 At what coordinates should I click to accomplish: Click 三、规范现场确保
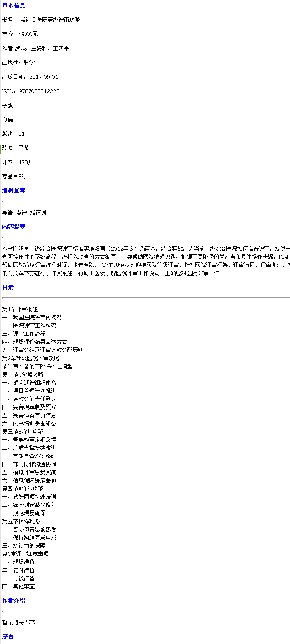[x=24, y=513]
